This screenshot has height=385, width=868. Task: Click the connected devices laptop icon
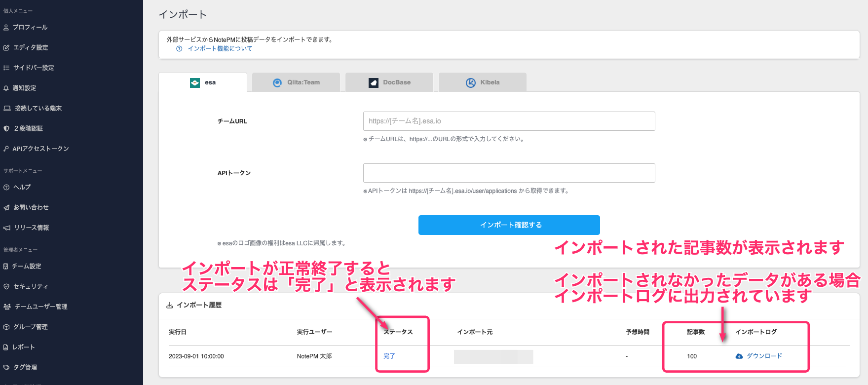(x=7, y=108)
